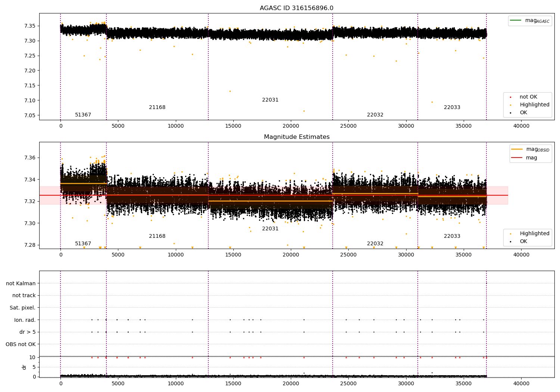Click obsid label 22032 in AGASC ID plot

click(375, 115)
